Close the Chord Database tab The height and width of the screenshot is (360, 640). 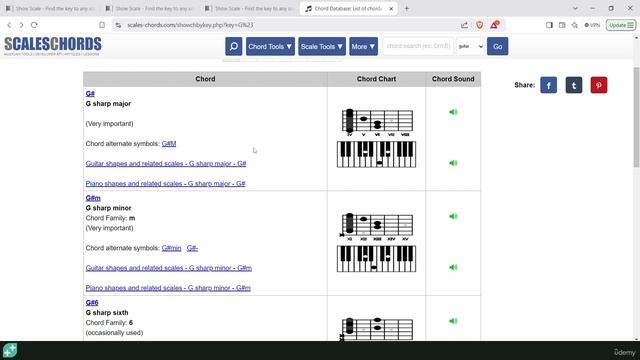pyautogui.click(x=391, y=9)
